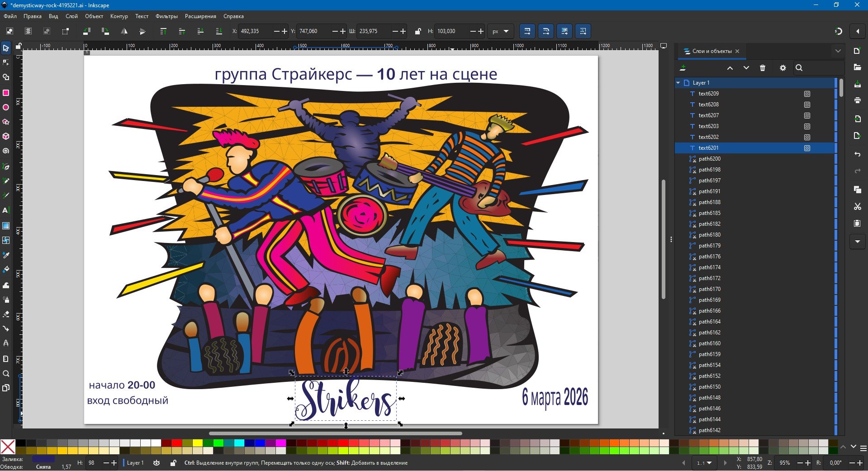Viewport: 868px width, 471px height.
Task: Select the Eraser tool
Action: pyautogui.click(x=6, y=314)
